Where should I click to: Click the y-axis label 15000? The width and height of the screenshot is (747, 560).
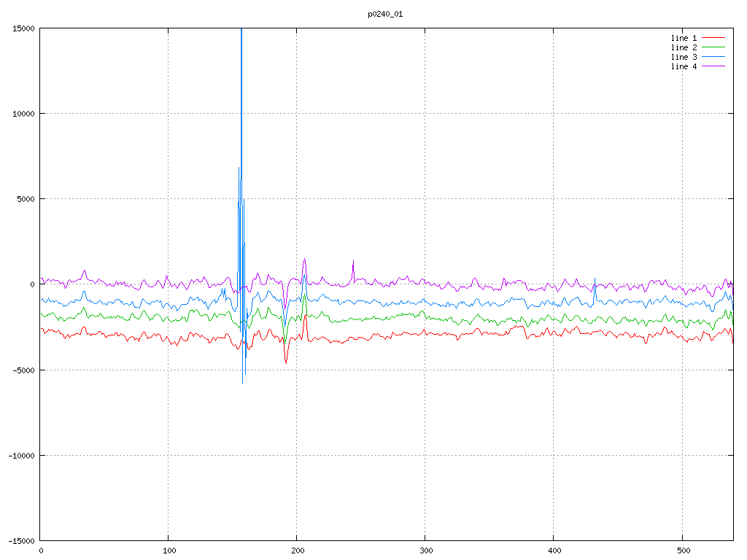pyautogui.click(x=23, y=28)
